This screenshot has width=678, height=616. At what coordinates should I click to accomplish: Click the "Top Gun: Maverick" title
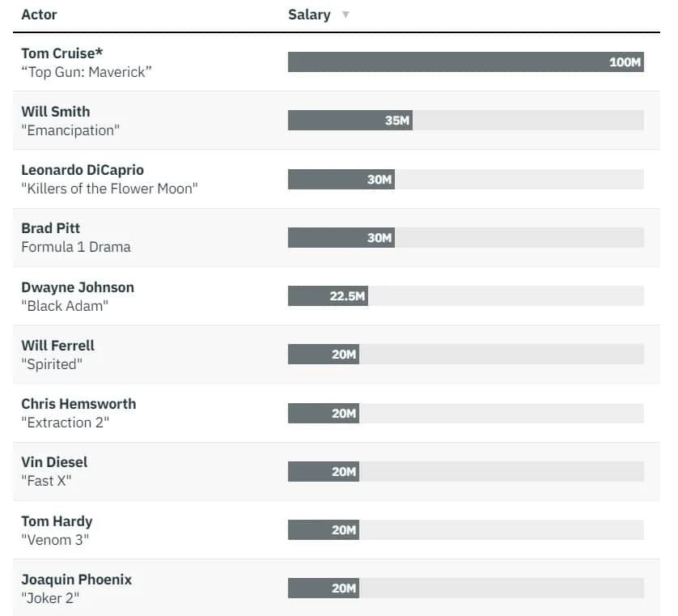click(87, 72)
